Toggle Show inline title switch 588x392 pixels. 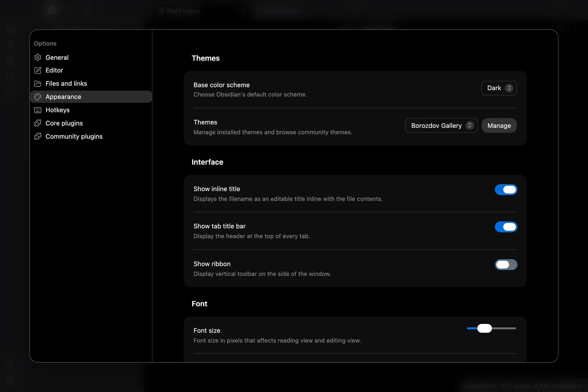pyautogui.click(x=506, y=190)
